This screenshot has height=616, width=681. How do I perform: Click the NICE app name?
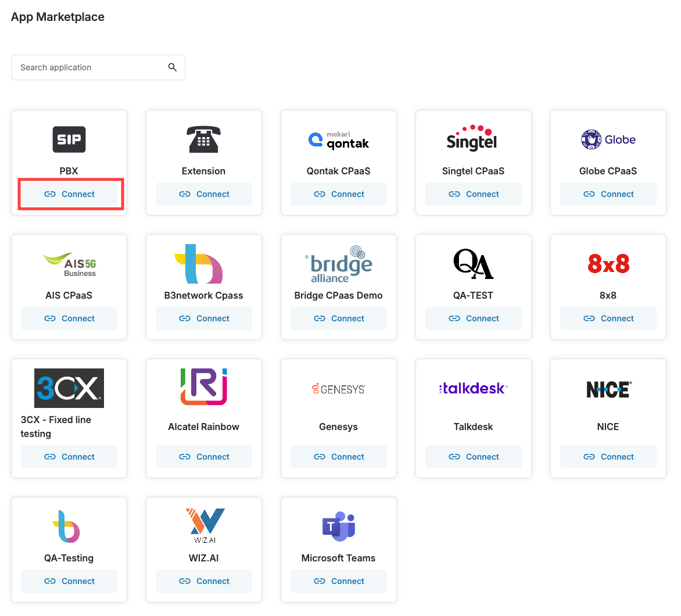pyautogui.click(x=608, y=427)
